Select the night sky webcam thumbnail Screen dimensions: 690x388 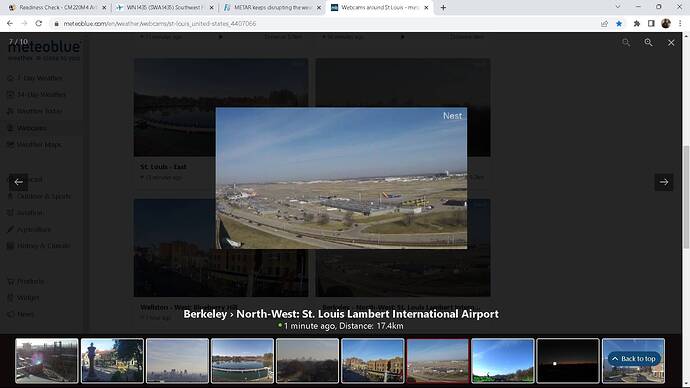568,360
